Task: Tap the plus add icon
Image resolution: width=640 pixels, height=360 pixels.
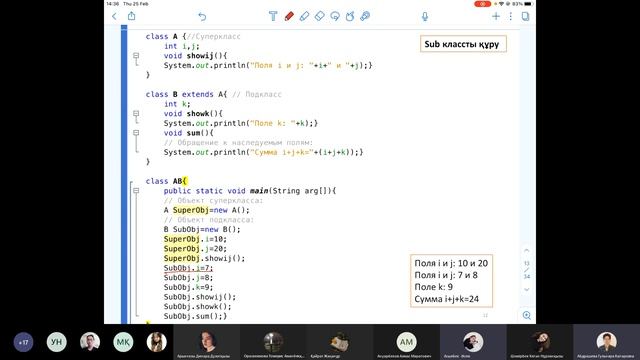Action: [x=496, y=16]
